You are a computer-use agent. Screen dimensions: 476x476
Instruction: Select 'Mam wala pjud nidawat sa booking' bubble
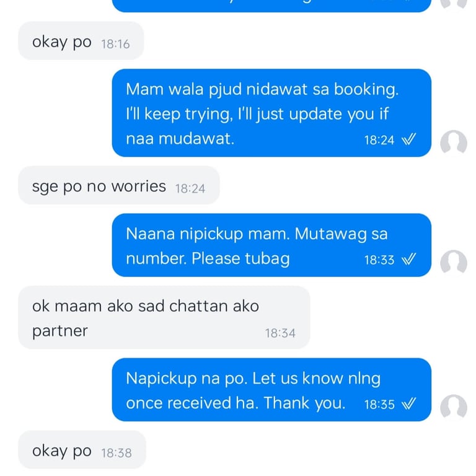tap(271, 113)
